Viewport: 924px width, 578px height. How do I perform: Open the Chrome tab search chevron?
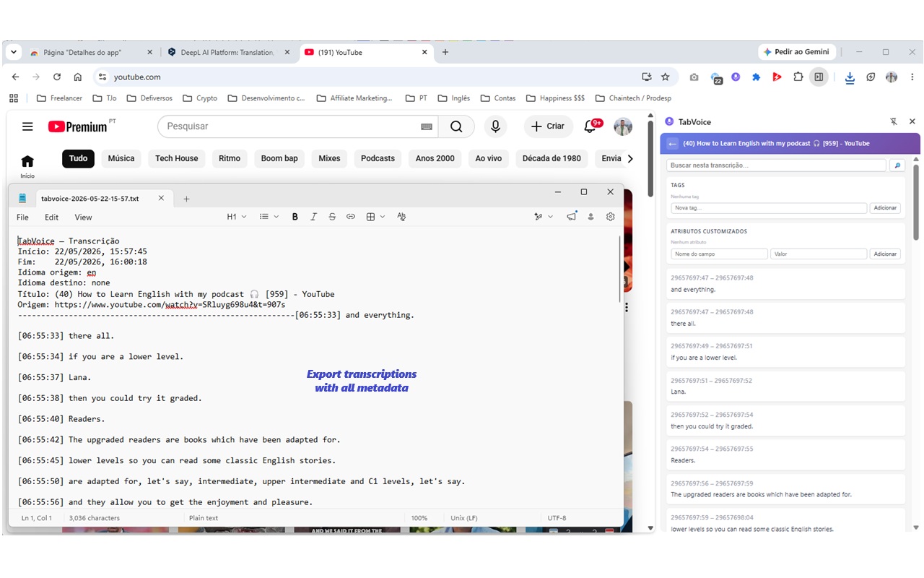click(x=14, y=52)
